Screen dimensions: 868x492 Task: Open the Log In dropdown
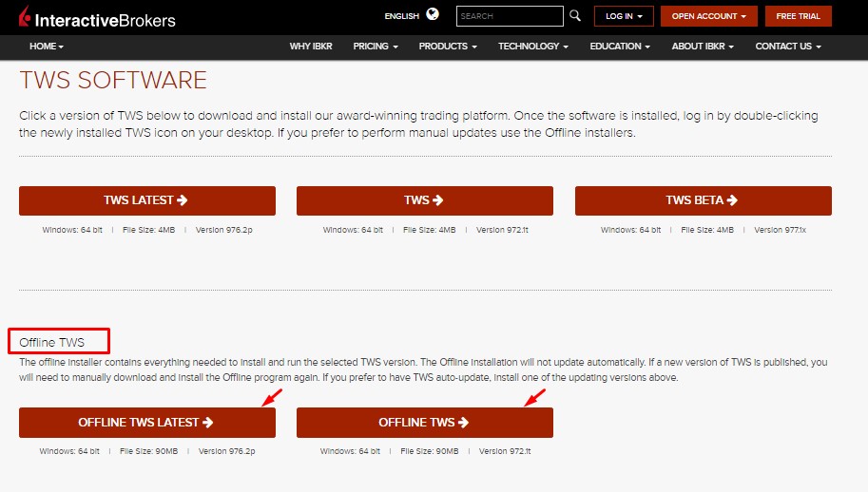pos(624,16)
